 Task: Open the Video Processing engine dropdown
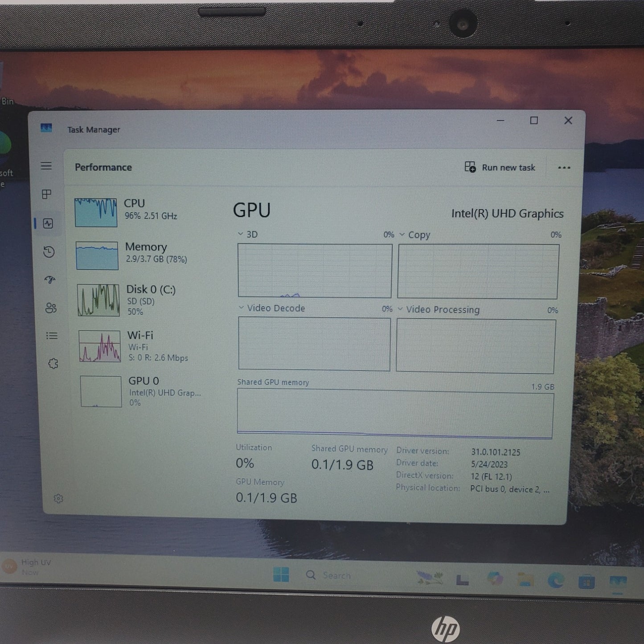(400, 309)
